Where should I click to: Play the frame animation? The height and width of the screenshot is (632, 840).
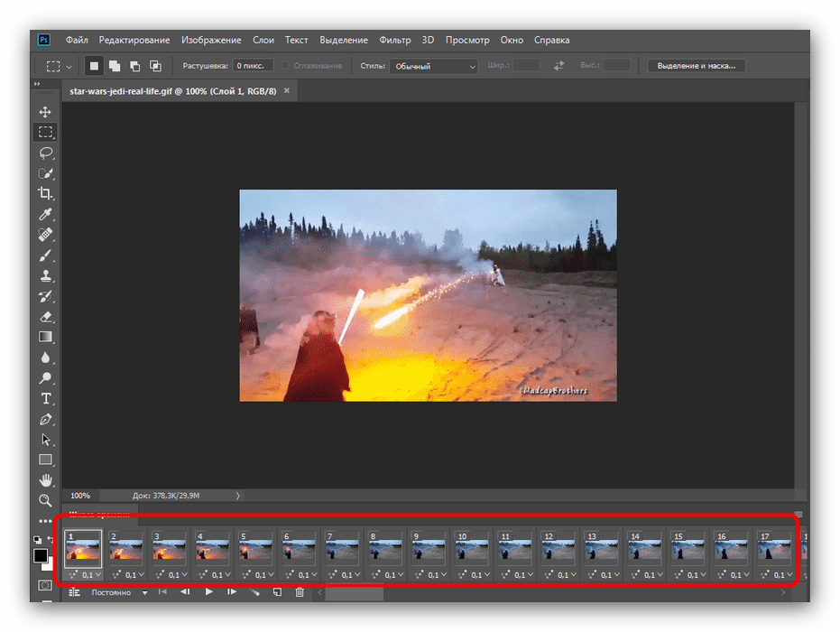pyautogui.click(x=208, y=592)
